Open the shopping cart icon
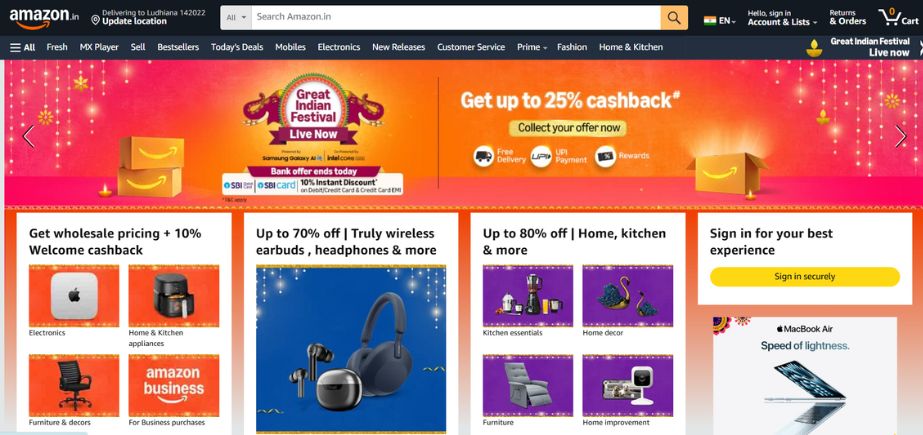The image size is (923, 435). point(898,17)
